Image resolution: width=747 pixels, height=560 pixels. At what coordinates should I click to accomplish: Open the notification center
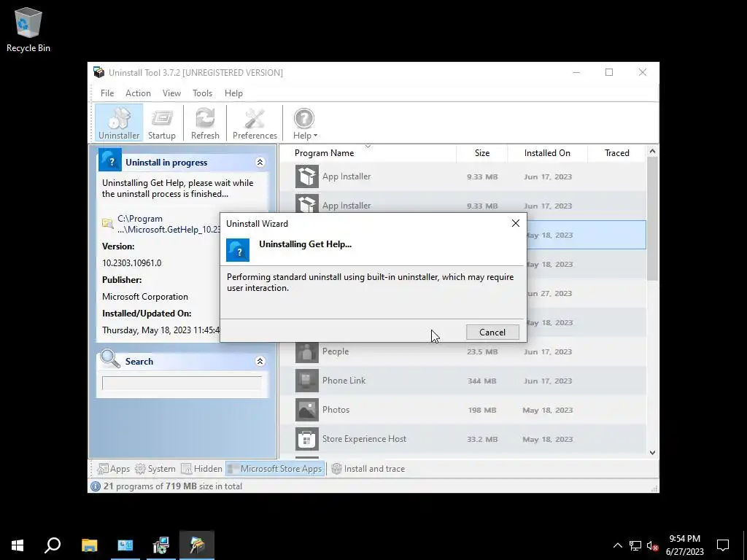[723, 545]
